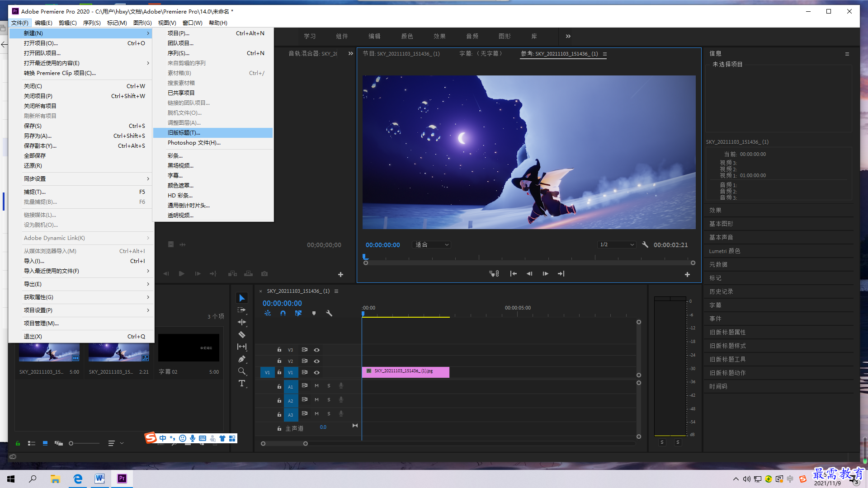
Task: Toggle V3 track output eye
Action: point(317,350)
